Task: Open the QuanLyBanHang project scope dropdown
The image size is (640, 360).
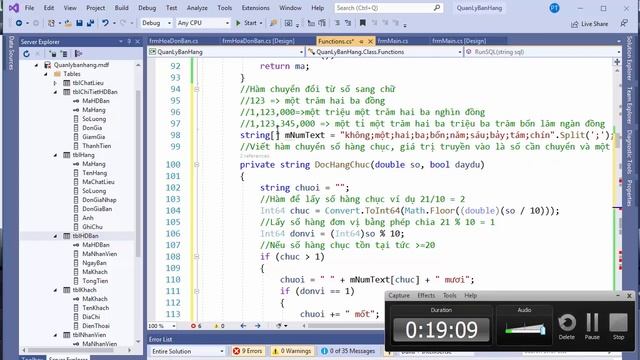Action: (x=226, y=52)
